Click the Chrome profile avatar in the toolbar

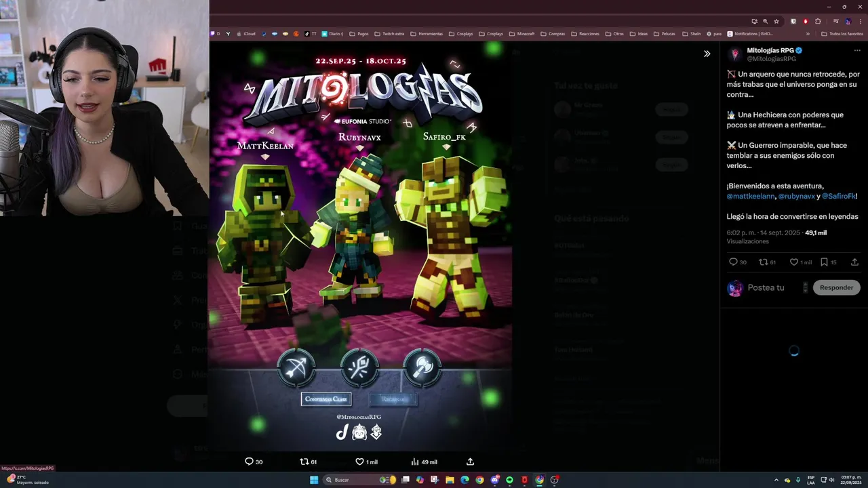[x=848, y=21]
